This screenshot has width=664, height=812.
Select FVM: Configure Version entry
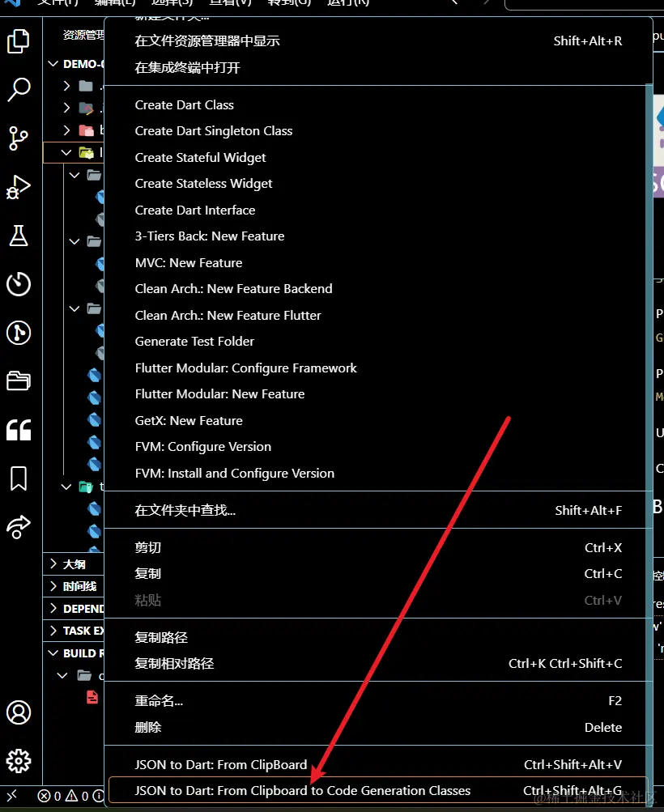pos(378,446)
